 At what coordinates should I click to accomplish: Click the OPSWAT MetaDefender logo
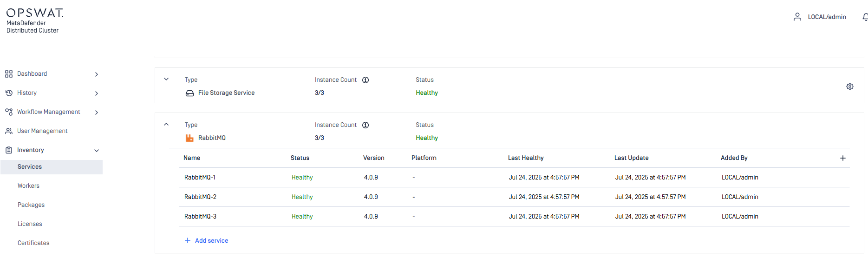pos(34,21)
